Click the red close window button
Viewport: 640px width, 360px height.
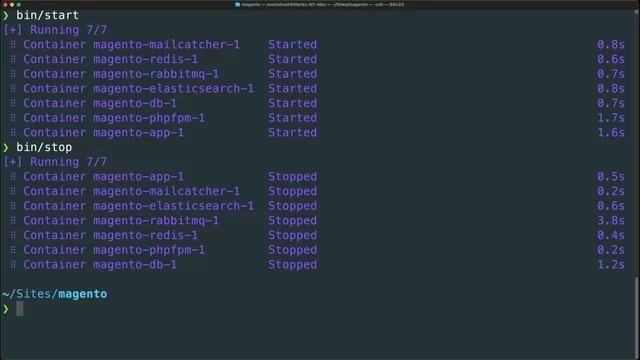pos(5,4)
